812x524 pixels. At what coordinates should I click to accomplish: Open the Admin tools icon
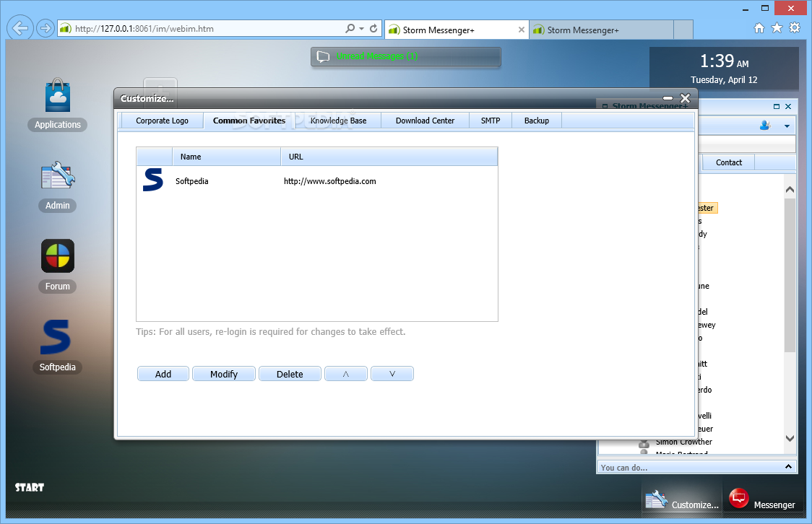[x=58, y=176]
